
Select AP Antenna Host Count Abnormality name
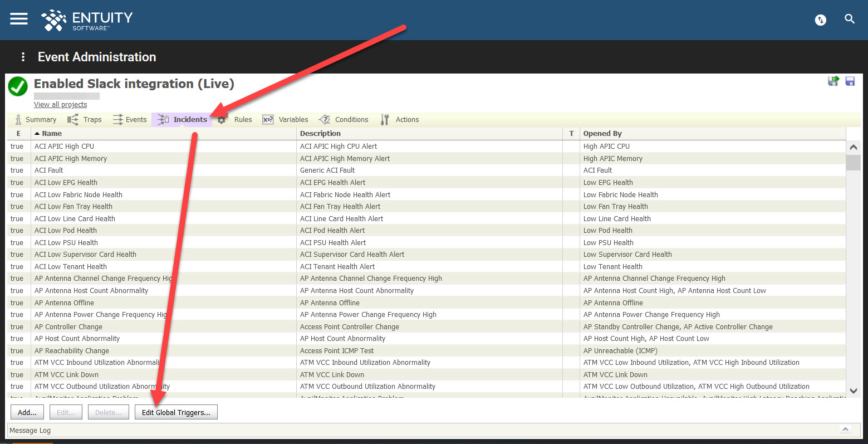point(91,291)
